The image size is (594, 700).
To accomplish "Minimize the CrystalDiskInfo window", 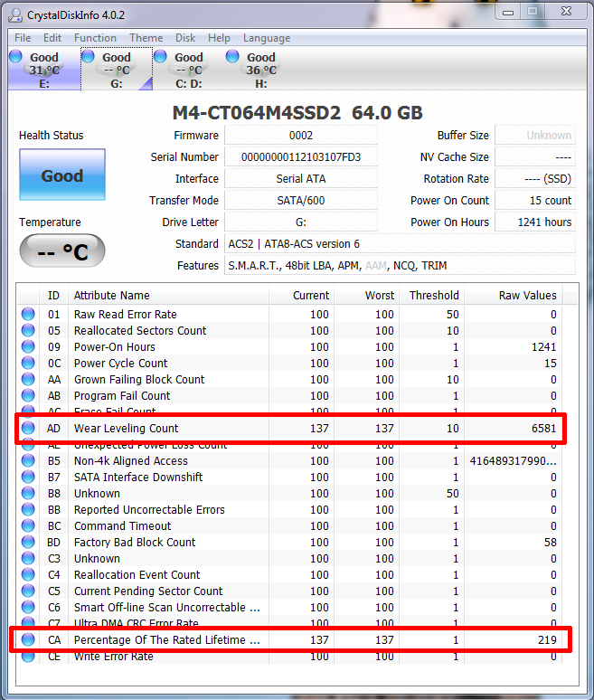I will pyautogui.click(x=508, y=12).
